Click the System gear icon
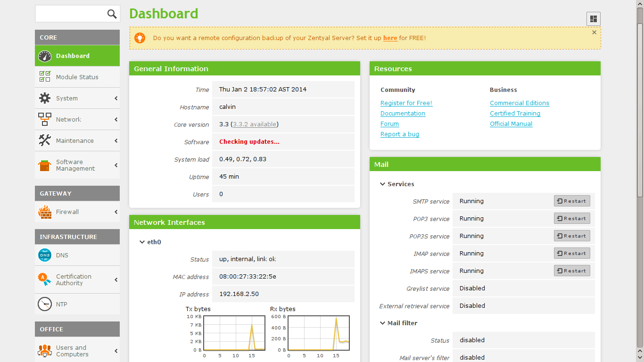This screenshot has height=362, width=644. [45, 98]
